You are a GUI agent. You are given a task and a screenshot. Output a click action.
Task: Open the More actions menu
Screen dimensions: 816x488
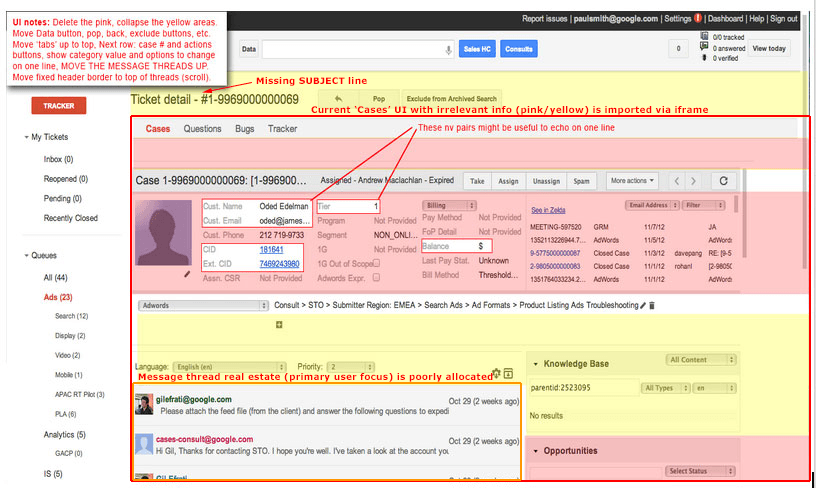[632, 181]
